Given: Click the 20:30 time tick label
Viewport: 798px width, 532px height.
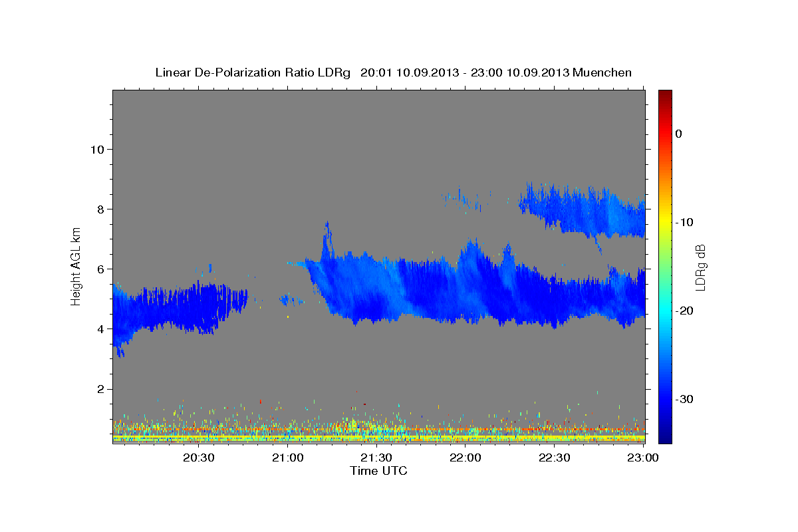Looking at the screenshot, I should point(199,458).
